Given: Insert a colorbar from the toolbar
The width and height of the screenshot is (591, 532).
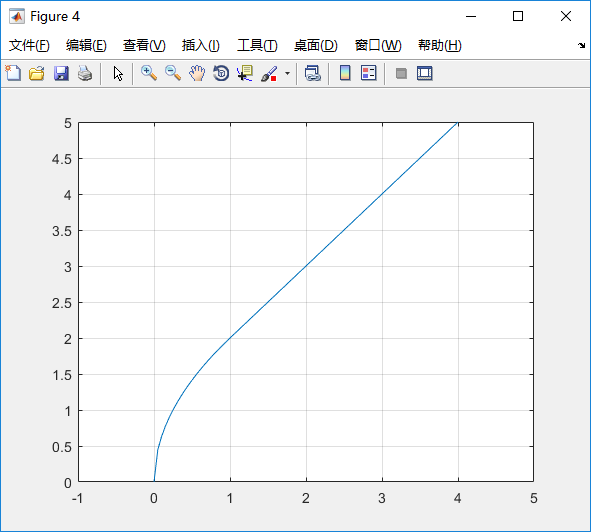Looking at the screenshot, I should point(345,73).
